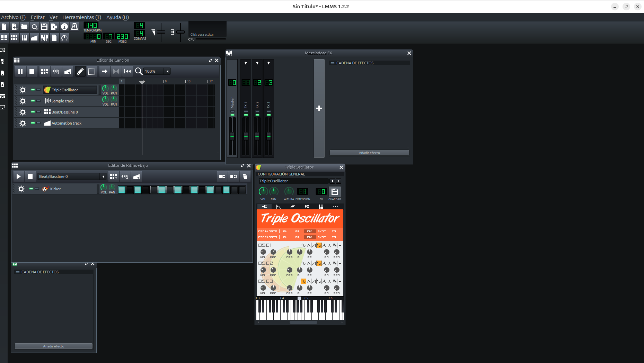Image resolution: width=644 pixels, height=363 pixels.
Task: Click the GUARDAR preset save button
Action: 335,192
